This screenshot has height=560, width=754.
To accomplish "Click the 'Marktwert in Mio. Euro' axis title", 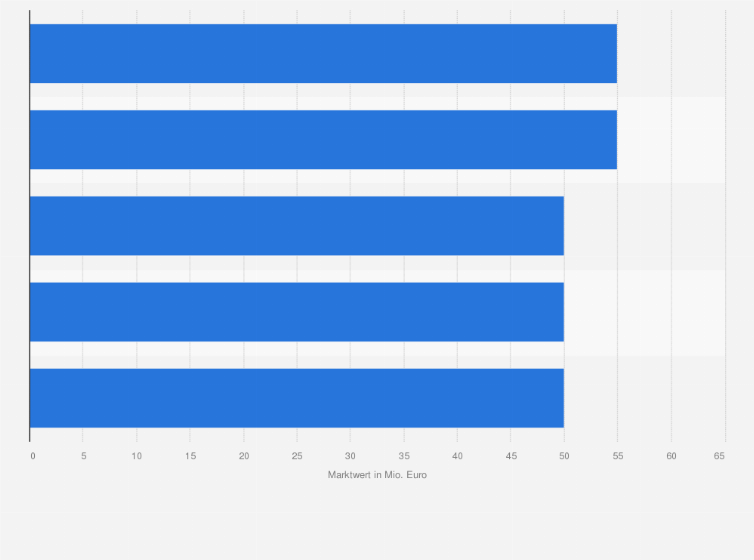I will click(377, 474).
